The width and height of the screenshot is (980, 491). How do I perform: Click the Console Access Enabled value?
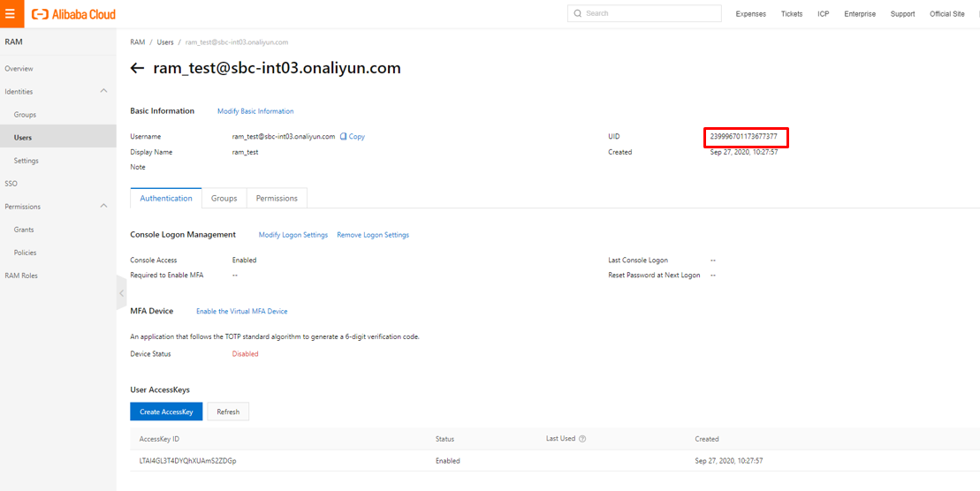[245, 260]
